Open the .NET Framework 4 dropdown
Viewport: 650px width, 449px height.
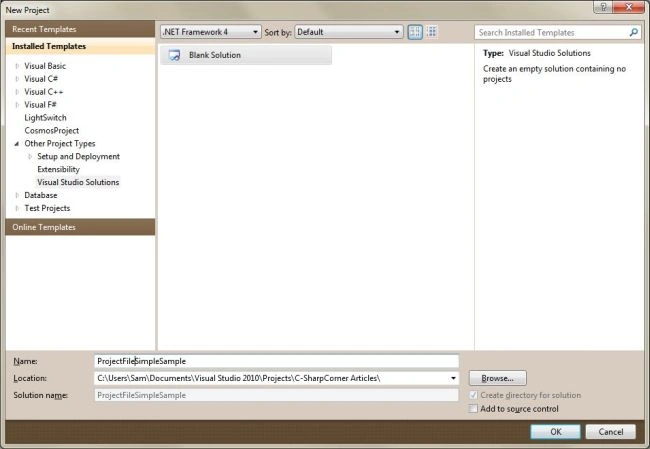pyautogui.click(x=211, y=32)
